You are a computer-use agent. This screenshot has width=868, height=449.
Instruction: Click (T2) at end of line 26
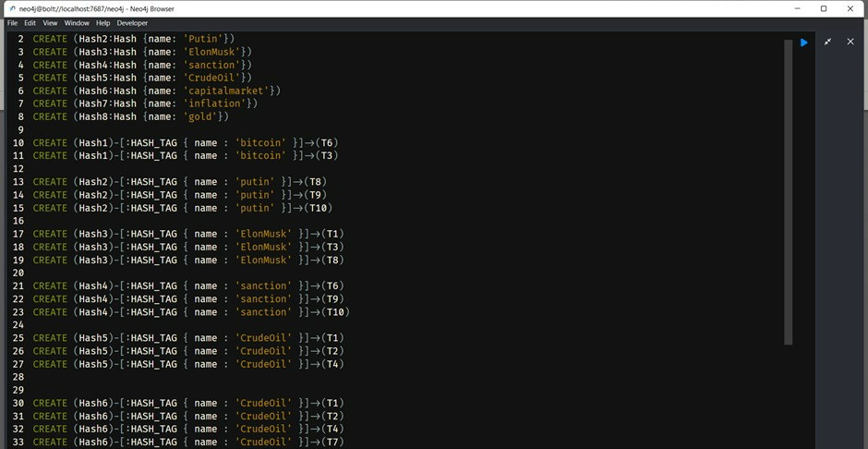pyautogui.click(x=332, y=351)
